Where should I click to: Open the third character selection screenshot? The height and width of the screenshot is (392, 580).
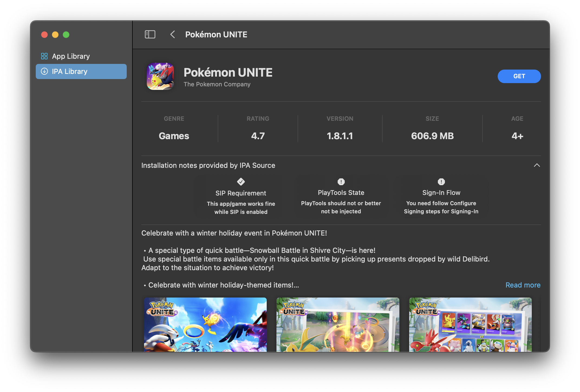(470, 324)
